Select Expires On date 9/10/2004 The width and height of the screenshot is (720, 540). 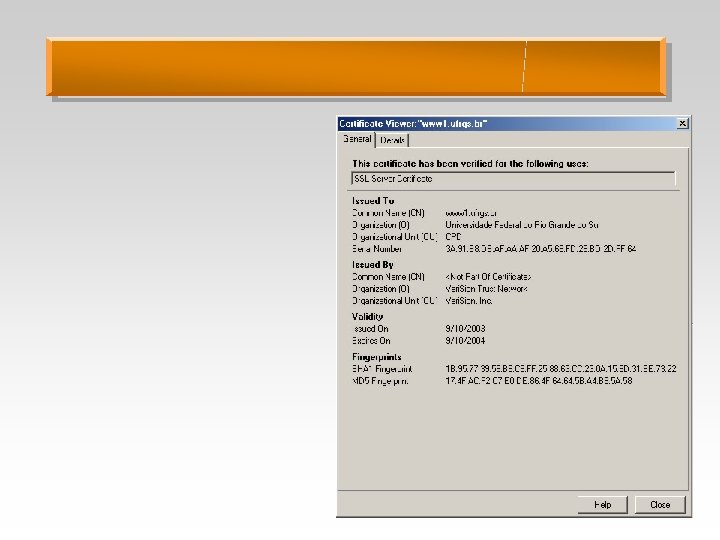pyautogui.click(x=465, y=341)
